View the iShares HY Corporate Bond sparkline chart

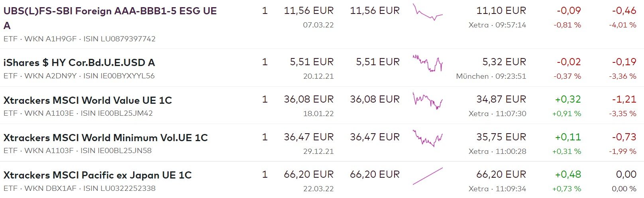click(x=428, y=63)
